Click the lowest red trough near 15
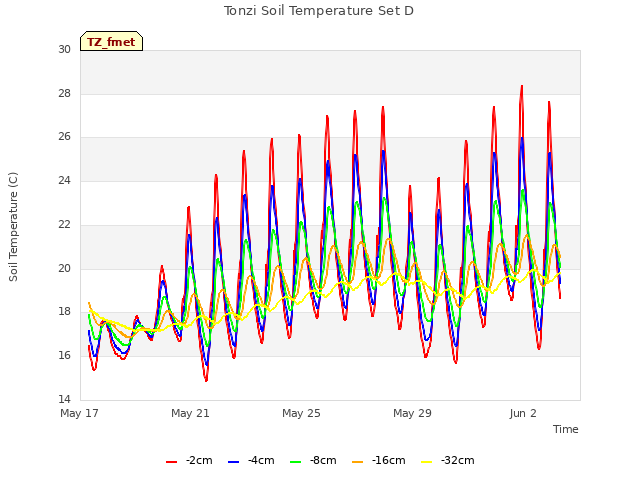This screenshot has width=640, height=480. pos(206,380)
